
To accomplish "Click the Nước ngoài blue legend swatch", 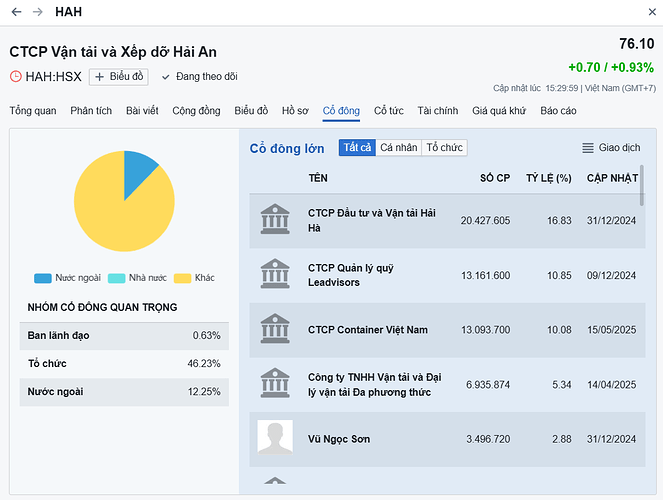I will 42,278.
